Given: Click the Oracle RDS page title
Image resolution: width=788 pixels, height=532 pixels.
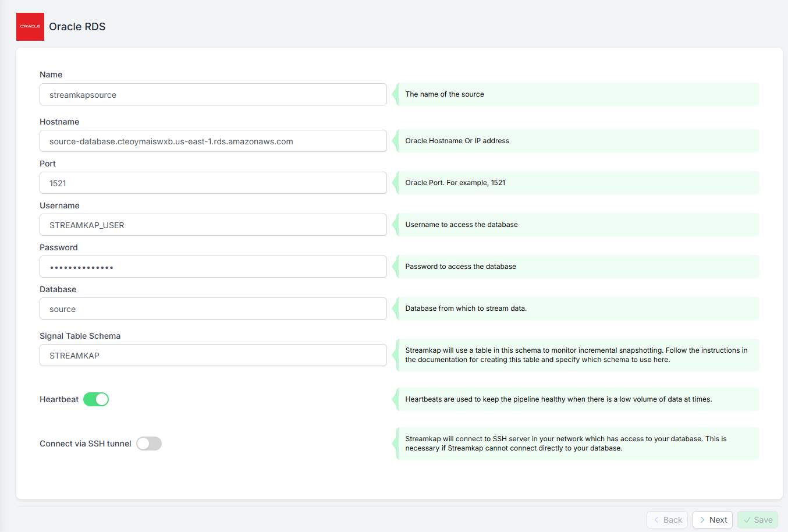Looking at the screenshot, I should click(x=77, y=27).
